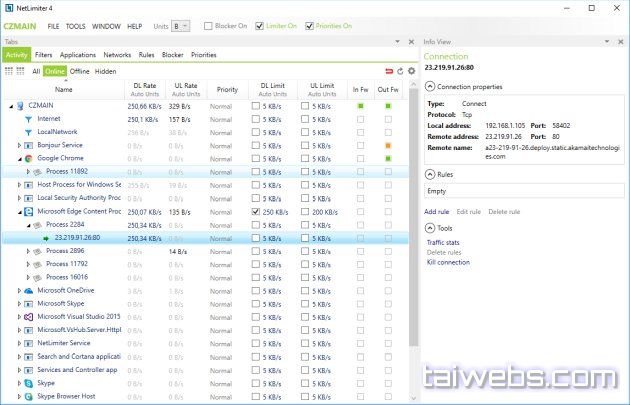Uncheck Microsoft Edge 250 KB/s DL limit
This screenshot has height=405, width=630.
[x=255, y=211]
